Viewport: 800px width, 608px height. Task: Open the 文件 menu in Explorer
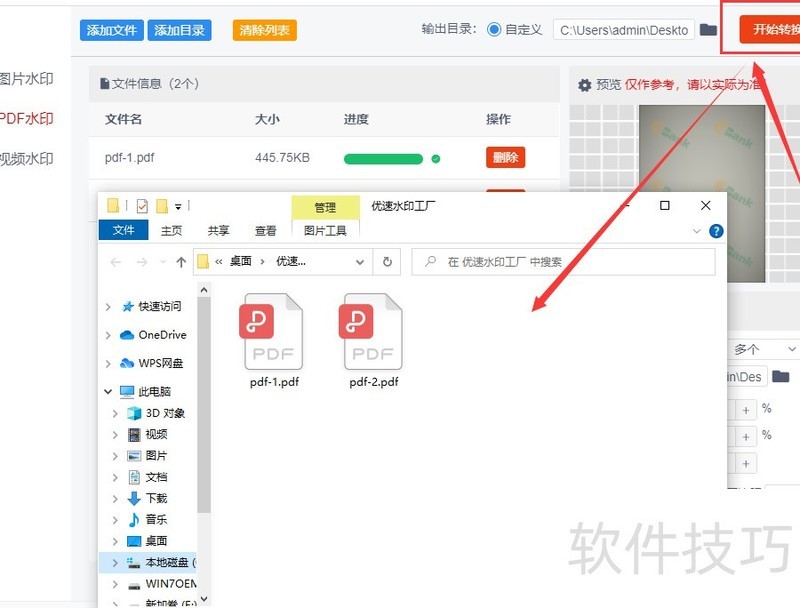click(x=123, y=230)
